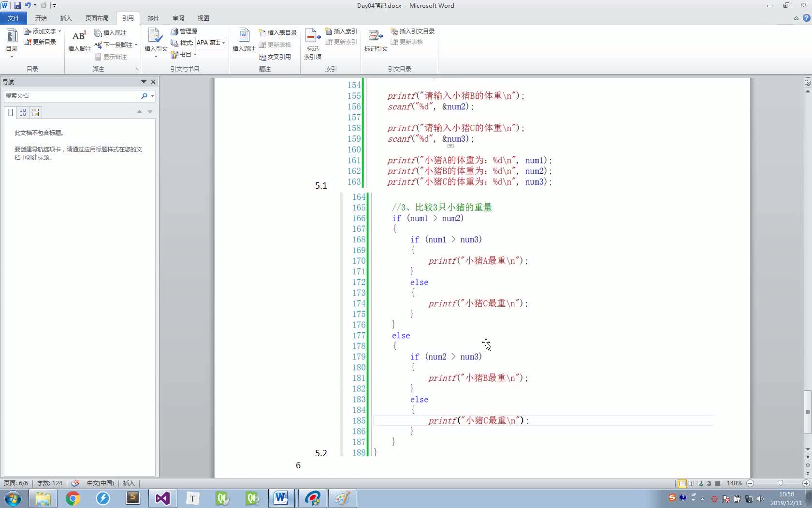Show search results tab in navigation pane

coord(35,112)
